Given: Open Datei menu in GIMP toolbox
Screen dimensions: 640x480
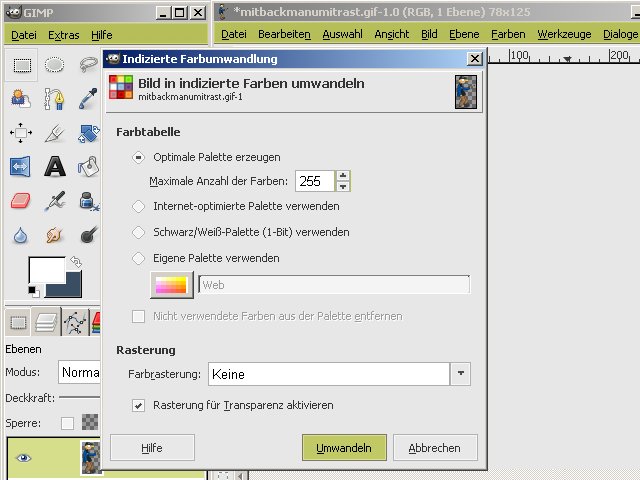Looking at the screenshot, I should tap(24, 35).
